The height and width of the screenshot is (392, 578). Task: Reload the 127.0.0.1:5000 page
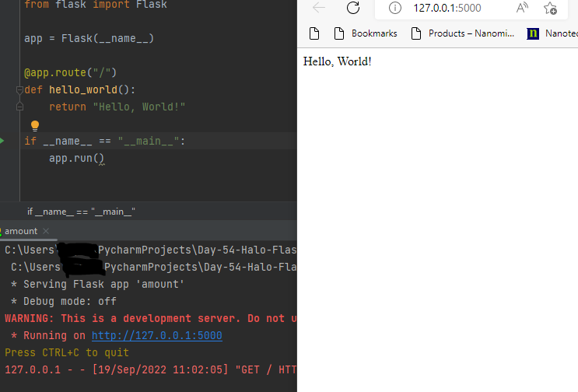(x=352, y=7)
